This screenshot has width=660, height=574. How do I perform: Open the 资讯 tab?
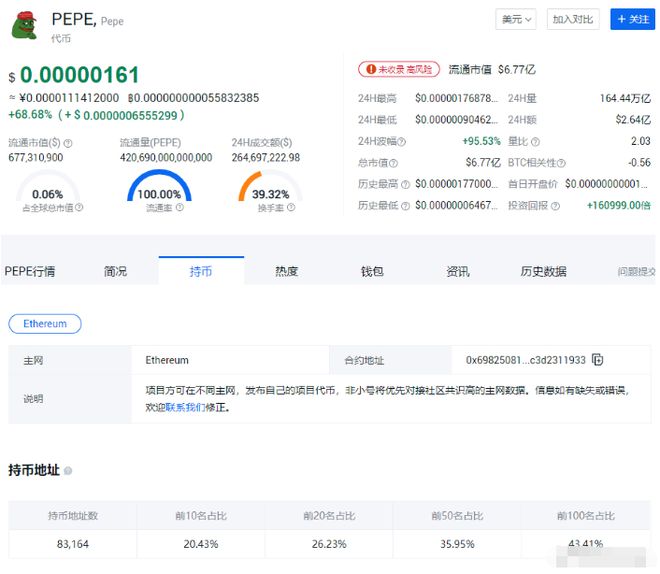tap(458, 271)
